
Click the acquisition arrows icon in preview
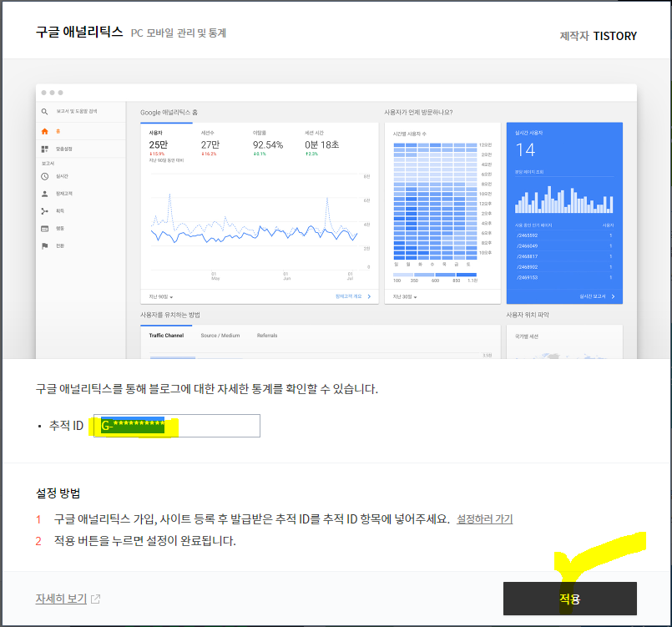click(44, 211)
